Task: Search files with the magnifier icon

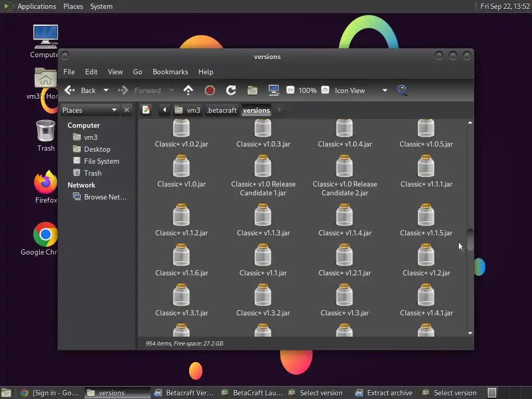Action: click(x=402, y=90)
